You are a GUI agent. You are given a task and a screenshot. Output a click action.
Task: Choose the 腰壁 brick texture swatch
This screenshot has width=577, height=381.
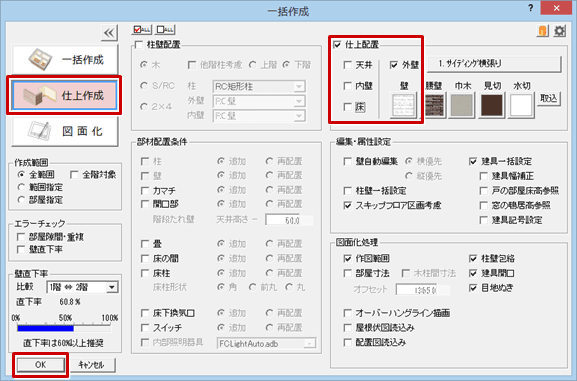click(x=434, y=105)
